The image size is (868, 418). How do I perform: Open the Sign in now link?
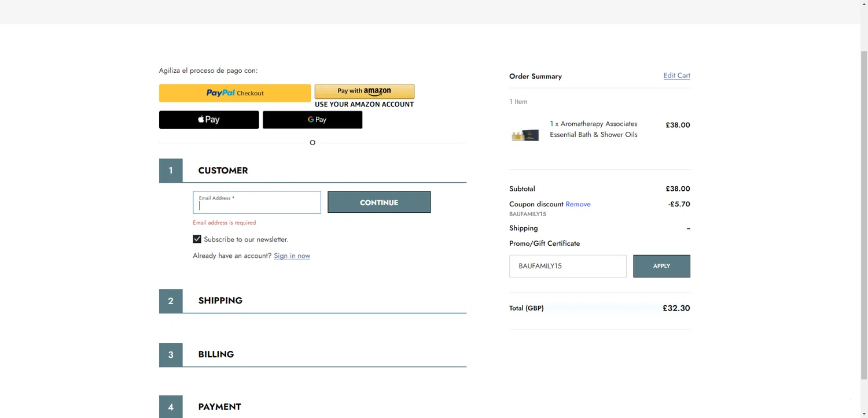292,256
